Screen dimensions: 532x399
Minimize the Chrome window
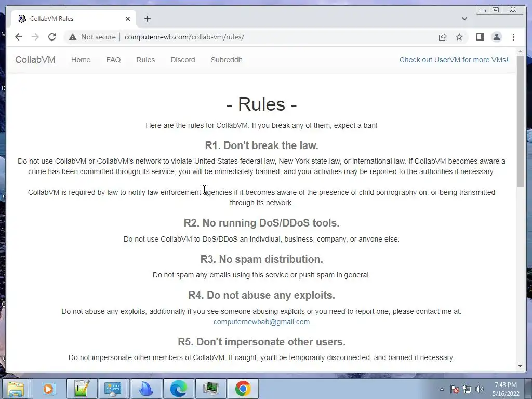click(x=483, y=10)
